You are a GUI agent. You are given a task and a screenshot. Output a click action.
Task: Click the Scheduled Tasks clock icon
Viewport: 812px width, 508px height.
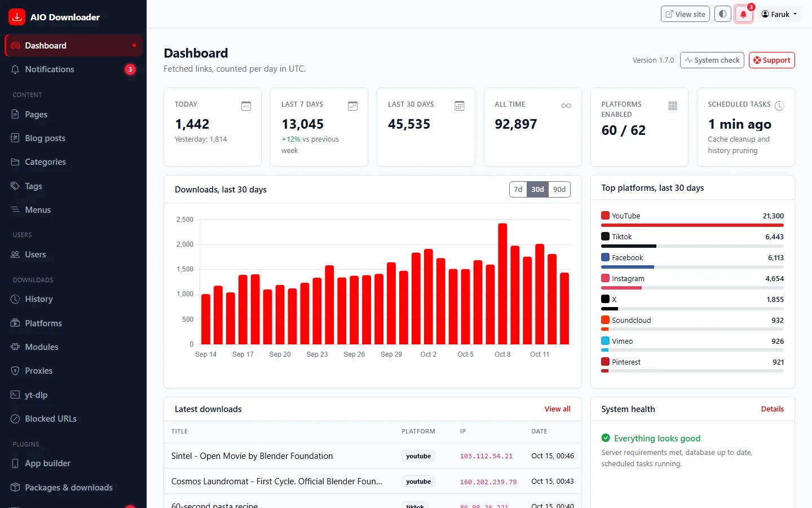[x=779, y=106]
